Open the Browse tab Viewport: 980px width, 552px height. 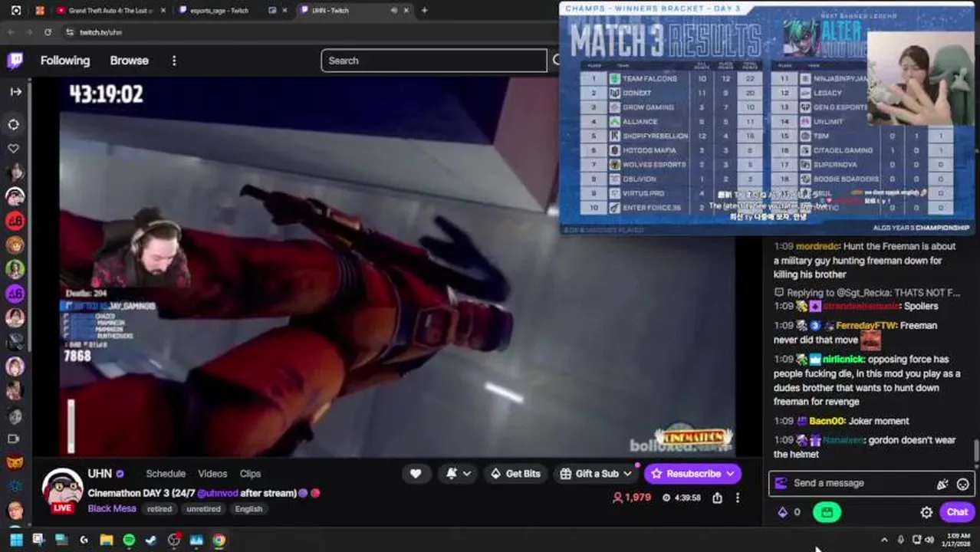[129, 61]
